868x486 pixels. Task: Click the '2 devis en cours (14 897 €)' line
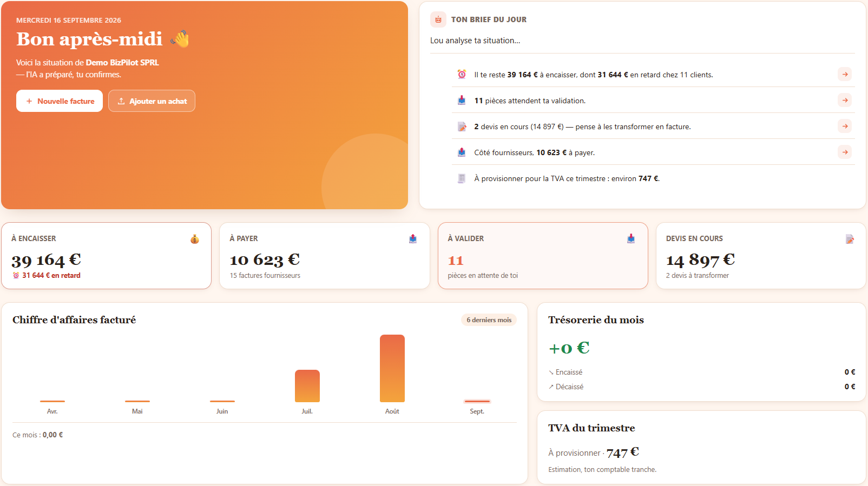(653, 127)
